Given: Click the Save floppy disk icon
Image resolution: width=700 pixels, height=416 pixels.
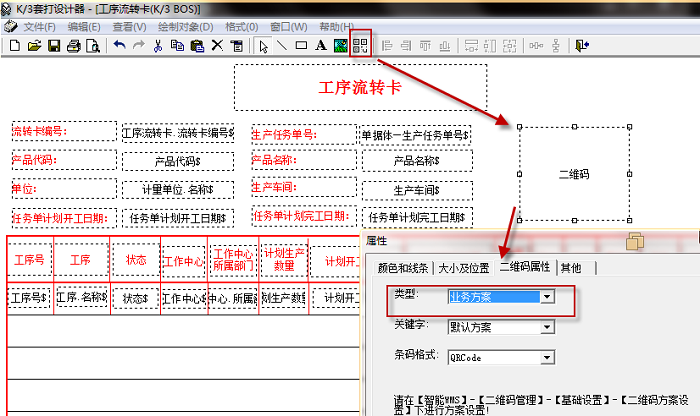Looking at the screenshot, I should tap(53, 45).
